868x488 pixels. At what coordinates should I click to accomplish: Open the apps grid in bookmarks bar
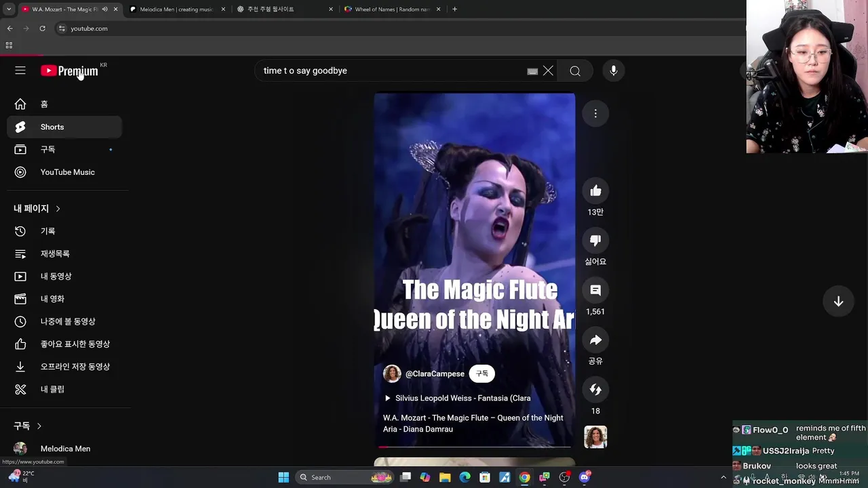[x=9, y=45]
